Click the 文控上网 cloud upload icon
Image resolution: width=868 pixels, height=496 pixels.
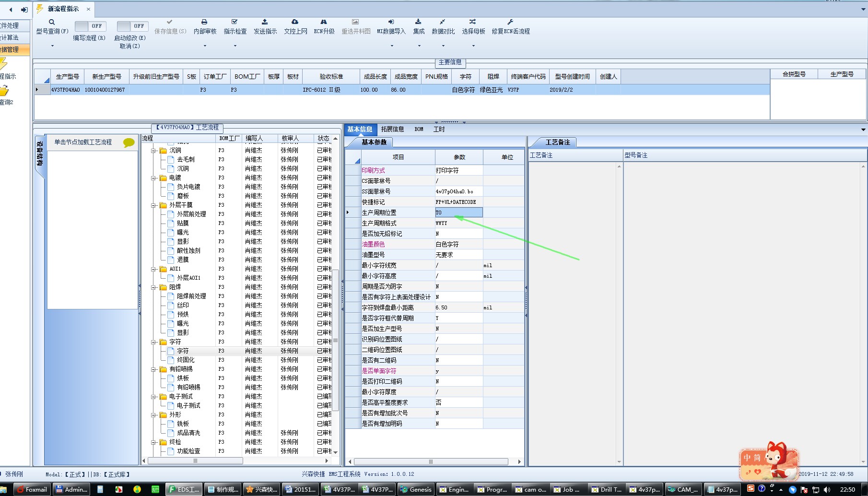click(295, 22)
